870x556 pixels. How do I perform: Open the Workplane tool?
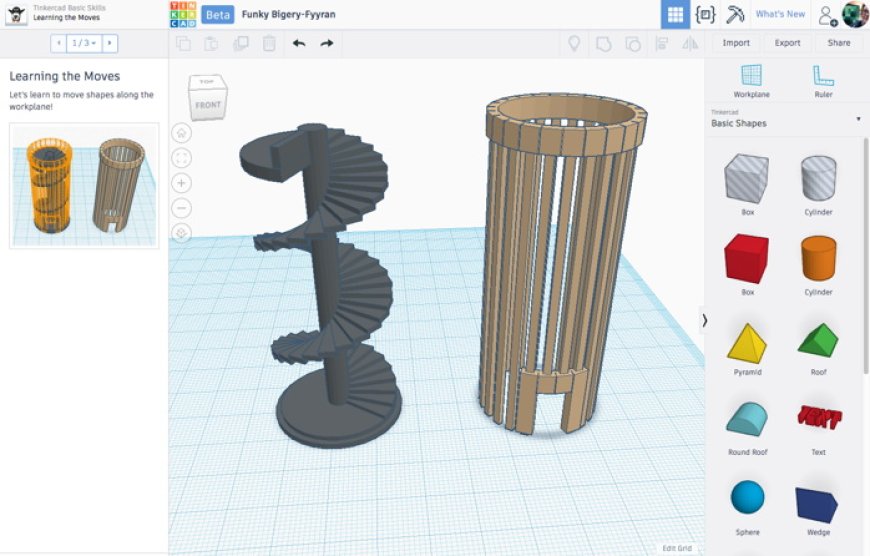click(750, 80)
